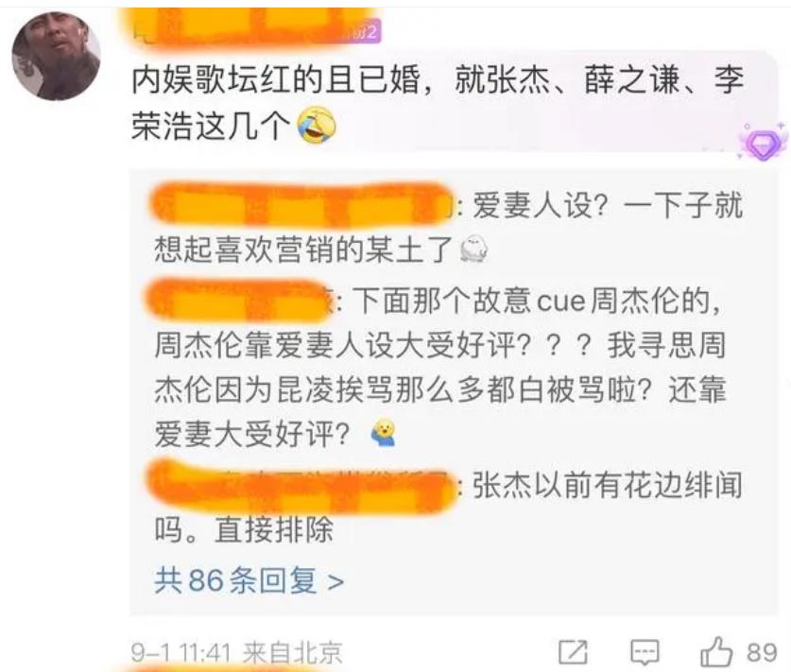The image size is (791, 672).
Task: Click the crying-laughing emoji in comment
Action: [317, 125]
